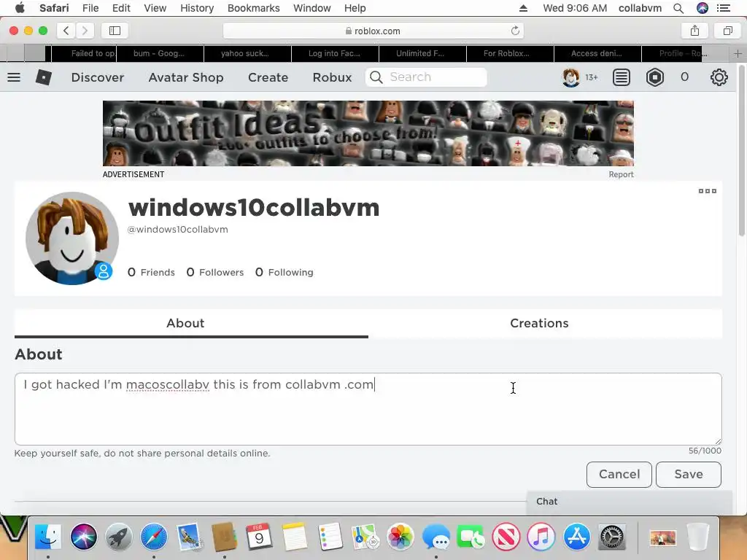747x560 pixels.
Task: Save the About description
Action: pyautogui.click(x=689, y=474)
